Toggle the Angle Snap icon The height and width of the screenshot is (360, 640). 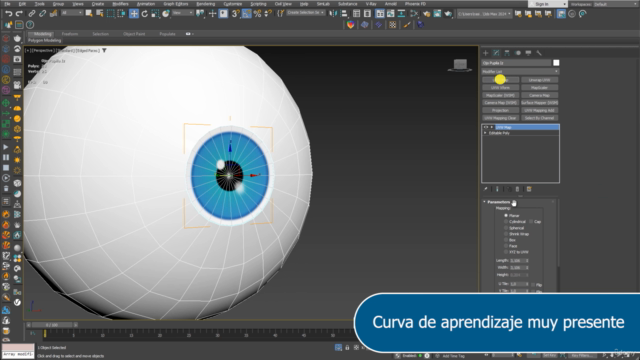point(247,14)
